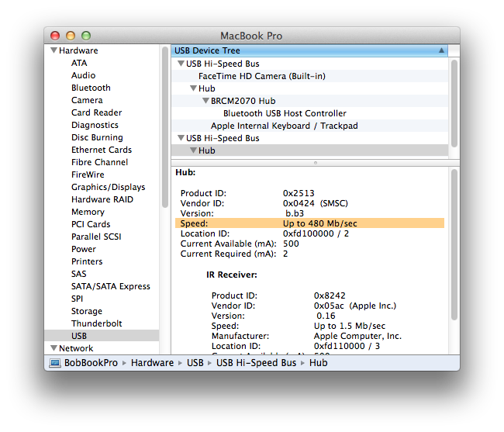Select FireWire in the sidebar

[88, 175]
